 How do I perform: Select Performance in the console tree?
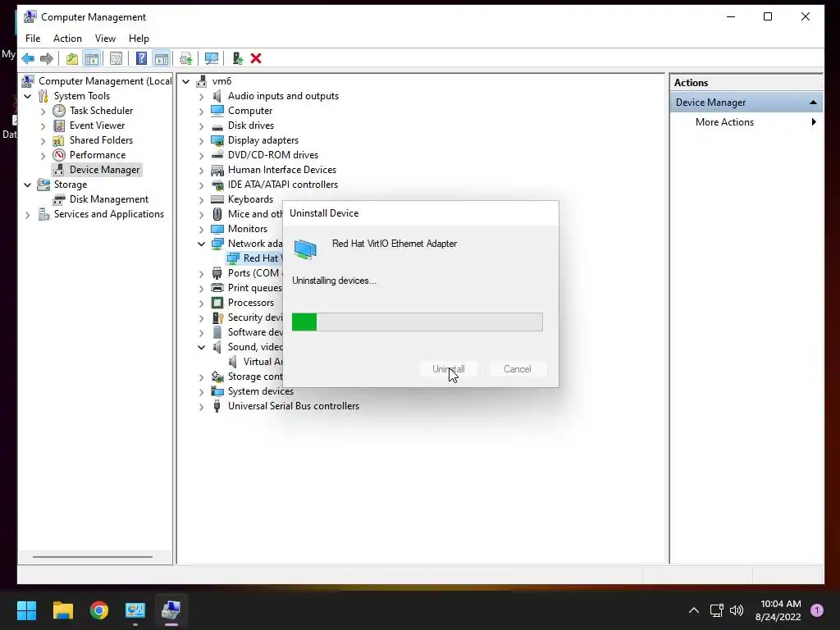[98, 155]
